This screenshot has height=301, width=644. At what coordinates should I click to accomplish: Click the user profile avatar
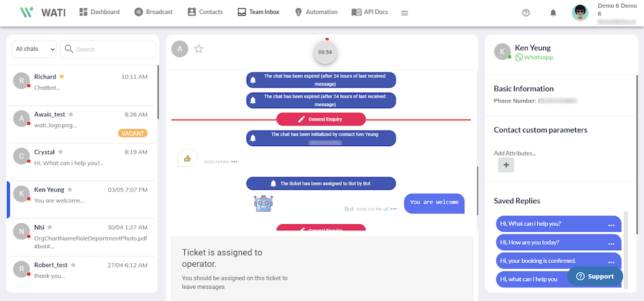[580, 13]
